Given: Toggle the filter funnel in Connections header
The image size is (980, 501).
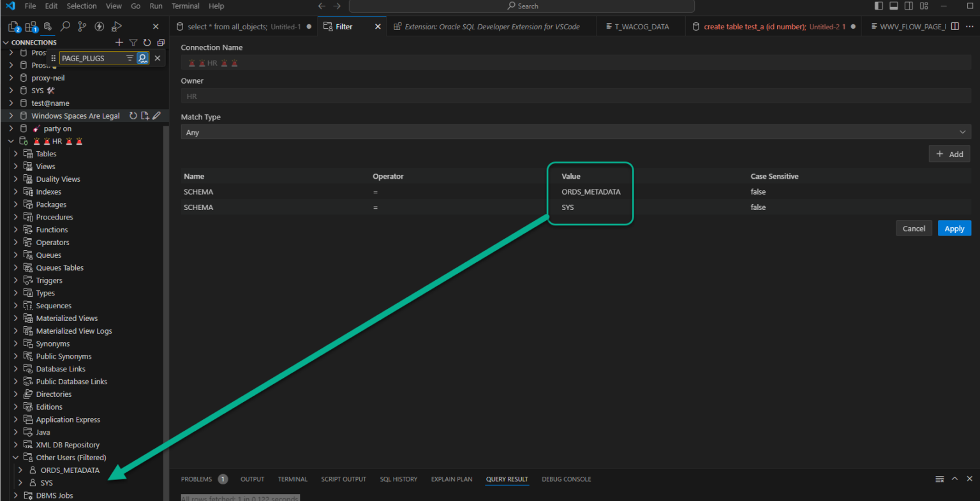Looking at the screenshot, I should (133, 42).
